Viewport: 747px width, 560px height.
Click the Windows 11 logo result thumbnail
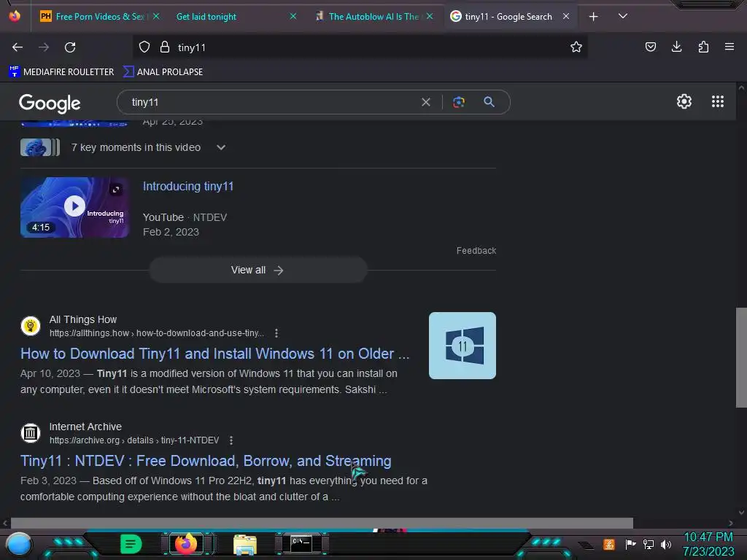(462, 346)
